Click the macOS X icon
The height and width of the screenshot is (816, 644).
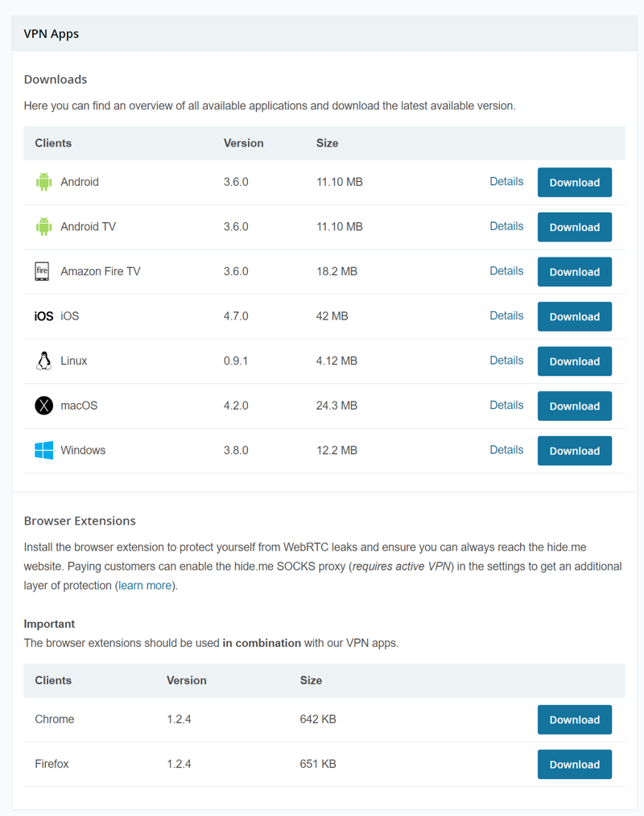click(43, 406)
